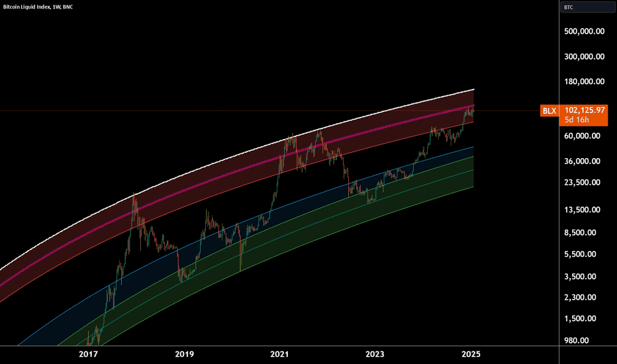Click the current price label 102,125.97
Image resolution: width=617 pixels, height=364 pixels.
coord(585,110)
